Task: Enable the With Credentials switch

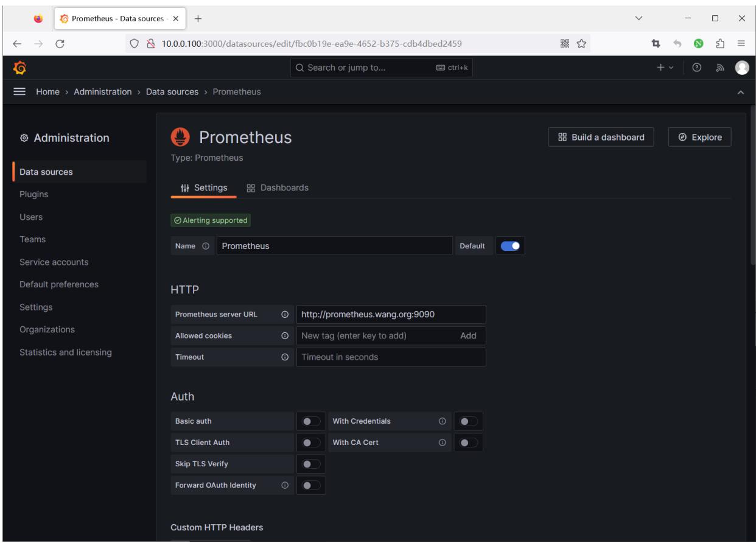Action: [x=468, y=421]
